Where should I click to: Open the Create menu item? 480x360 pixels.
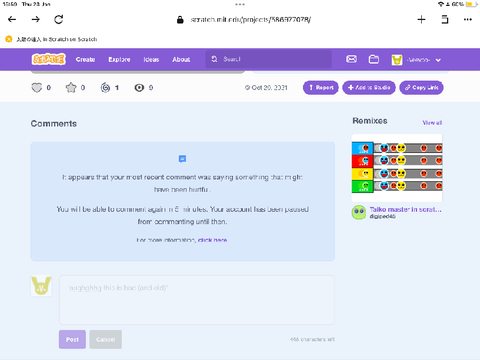85,59
